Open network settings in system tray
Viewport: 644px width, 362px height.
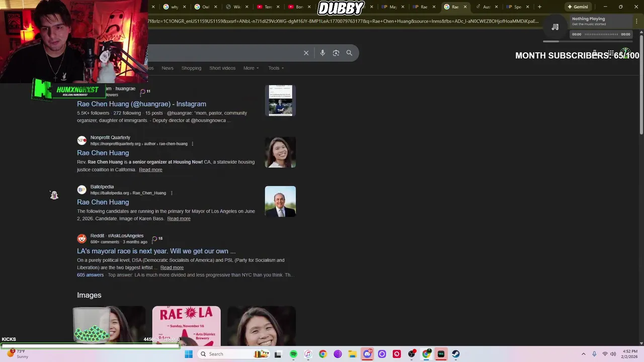pos(605,354)
